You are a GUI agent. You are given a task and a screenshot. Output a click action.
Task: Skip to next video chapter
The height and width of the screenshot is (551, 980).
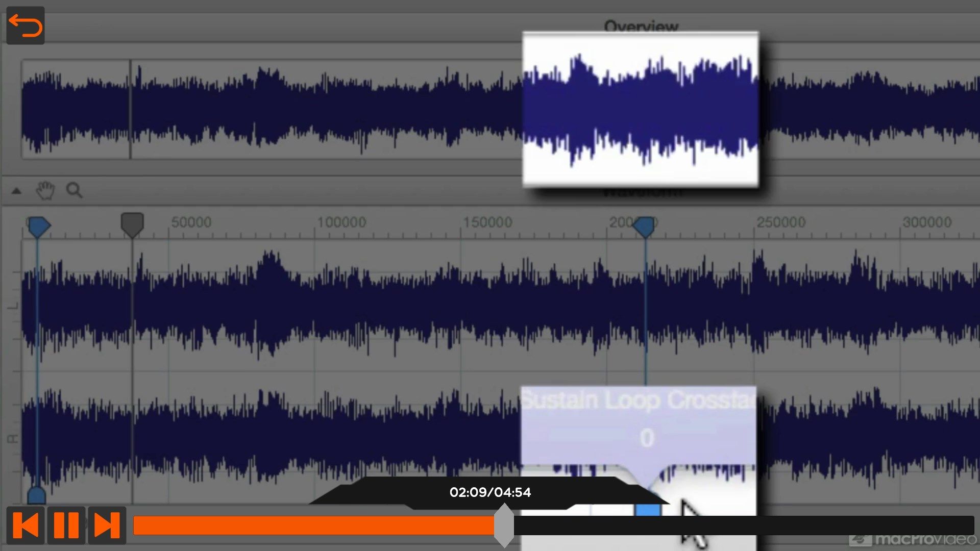(107, 525)
